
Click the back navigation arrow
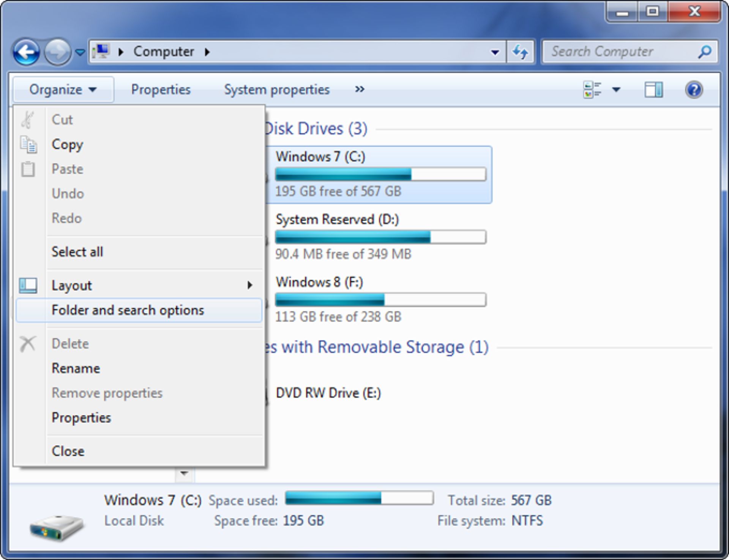pyautogui.click(x=26, y=52)
